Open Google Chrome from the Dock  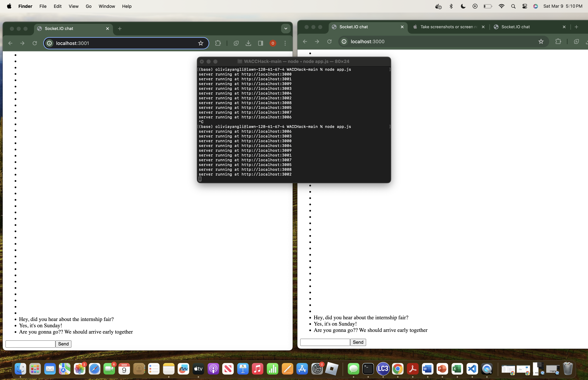[x=398, y=369]
